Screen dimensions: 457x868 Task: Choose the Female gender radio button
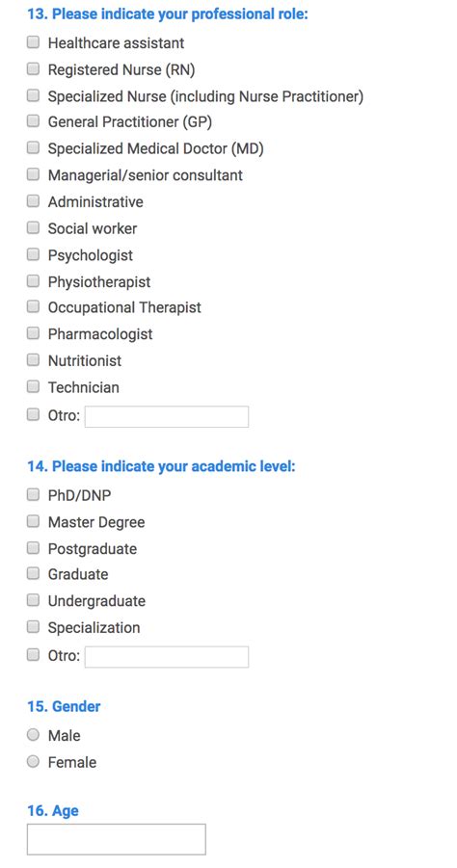(33, 762)
